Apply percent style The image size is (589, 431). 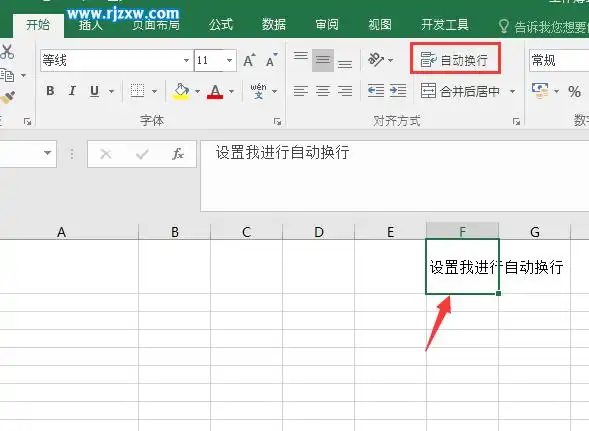[574, 91]
